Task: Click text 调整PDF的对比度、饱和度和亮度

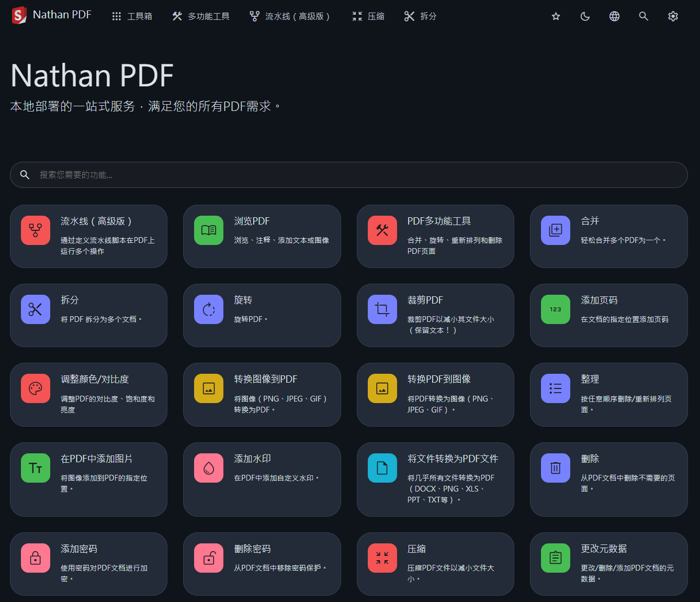Action: [x=108, y=404]
